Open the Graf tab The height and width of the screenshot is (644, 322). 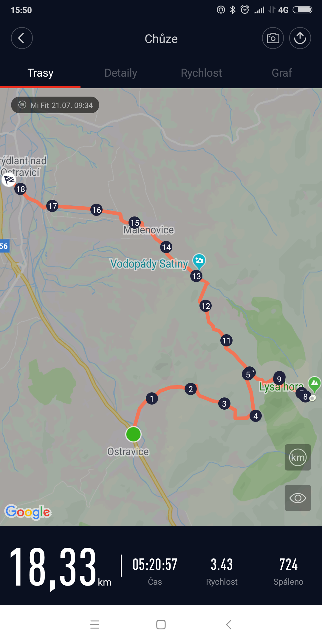[x=282, y=73]
